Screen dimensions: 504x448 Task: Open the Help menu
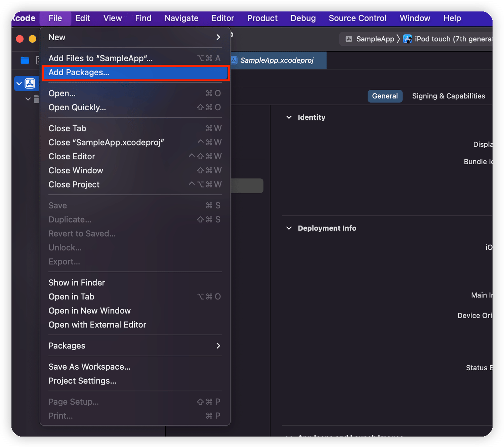[452, 18]
